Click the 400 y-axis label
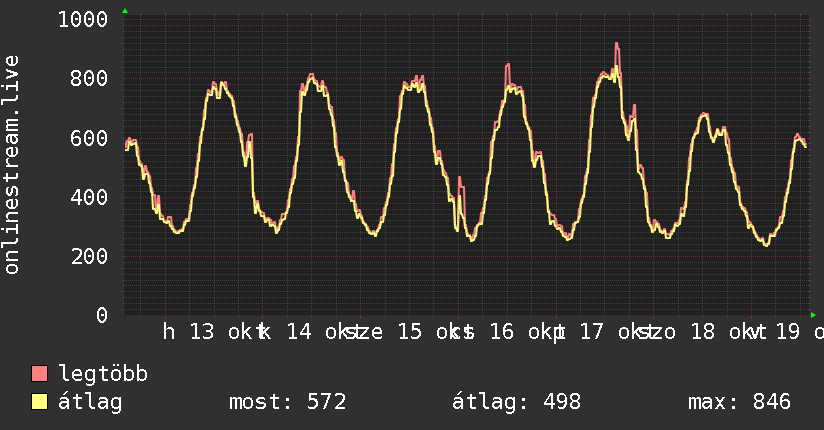This screenshot has width=824, height=430. tap(89, 198)
